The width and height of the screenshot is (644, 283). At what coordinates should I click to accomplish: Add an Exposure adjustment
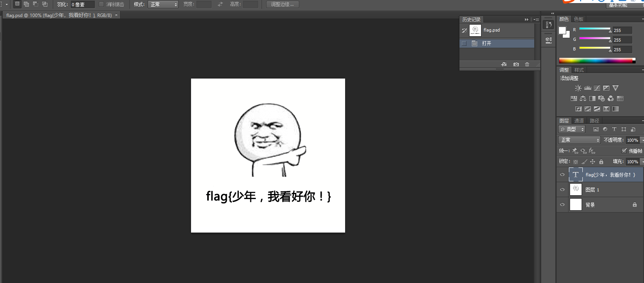606,88
